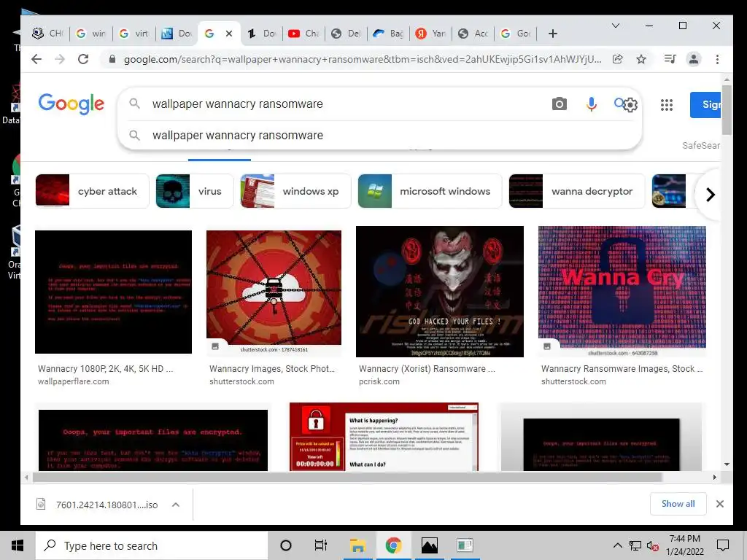Open media control icon in toolbar

point(670,59)
